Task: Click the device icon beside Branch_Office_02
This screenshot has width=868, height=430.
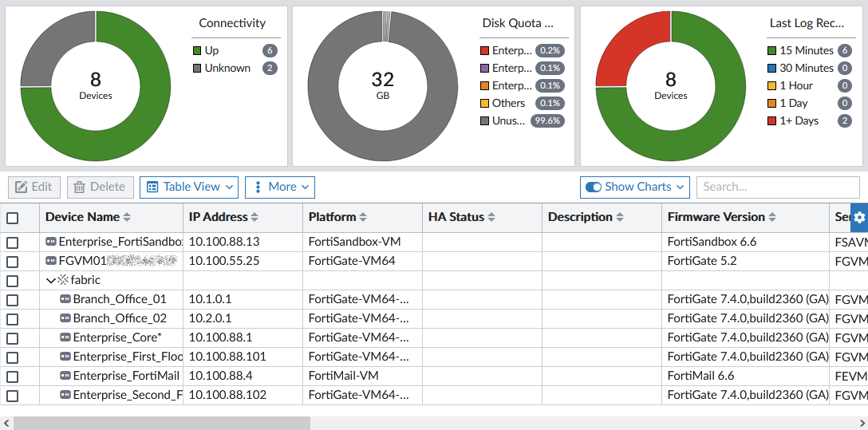Action: (x=65, y=318)
